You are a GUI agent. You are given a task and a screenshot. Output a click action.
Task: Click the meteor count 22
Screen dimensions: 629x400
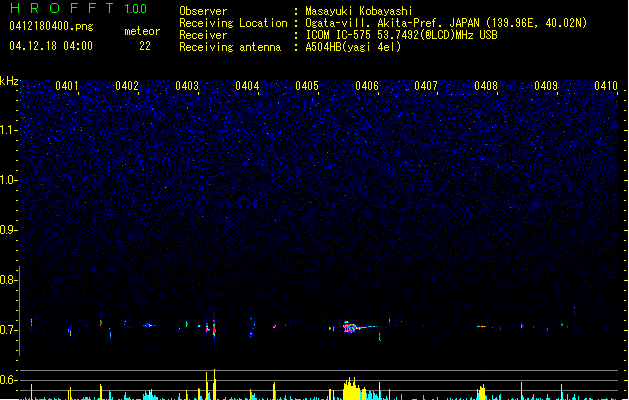coord(145,46)
